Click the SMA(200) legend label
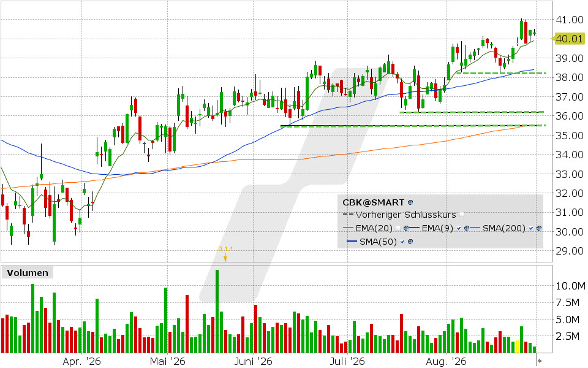 coord(504,228)
